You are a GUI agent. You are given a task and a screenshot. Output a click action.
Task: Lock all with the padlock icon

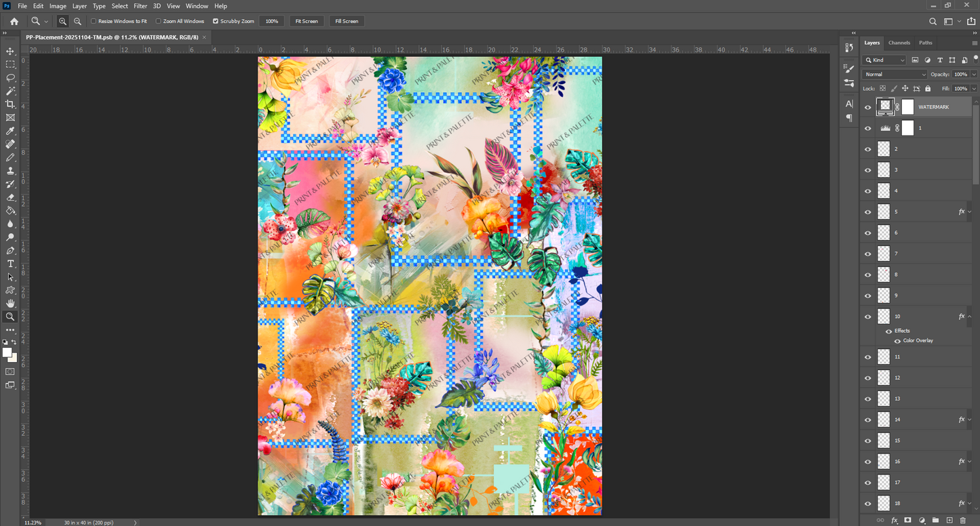(928, 88)
